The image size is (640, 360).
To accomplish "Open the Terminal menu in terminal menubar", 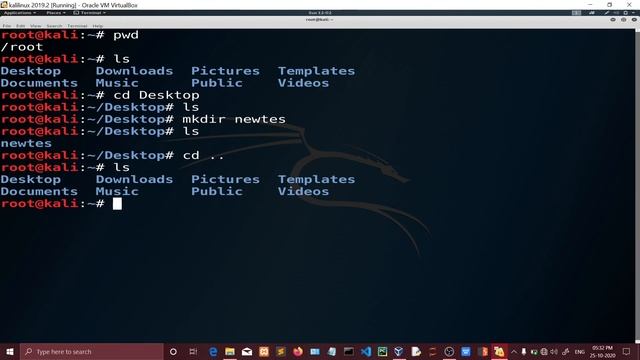I will 77,26.
